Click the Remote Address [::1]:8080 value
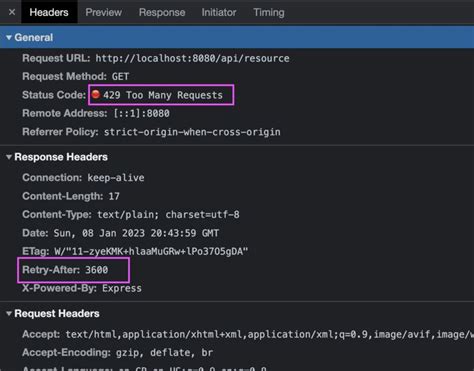Viewport: 474px width, 371px height. pyautogui.click(x=142, y=113)
